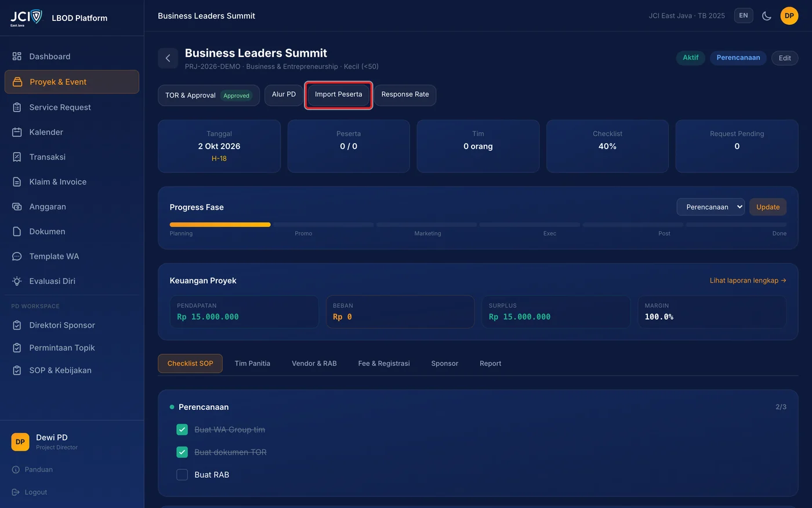The image size is (812, 508).
Task: Switch language via EN selector
Action: pos(744,16)
